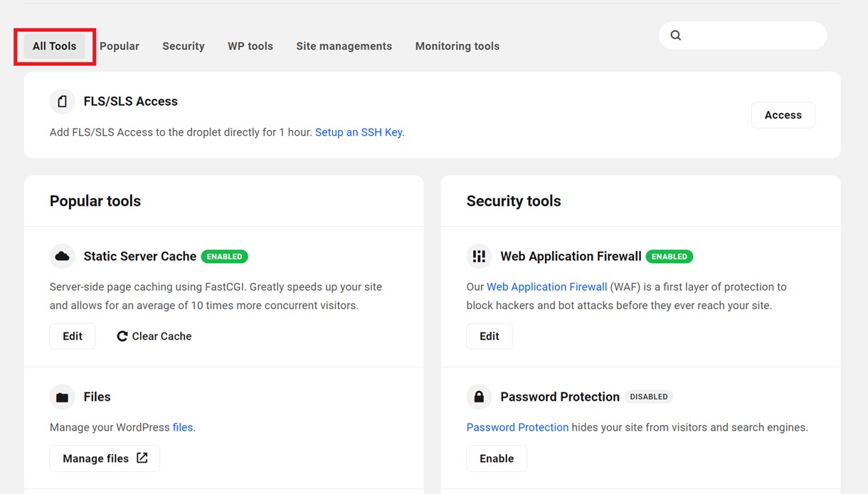The width and height of the screenshot is (868, 494).
Task: Click the Password Protection lock icon
Action: tap(479, 397)
